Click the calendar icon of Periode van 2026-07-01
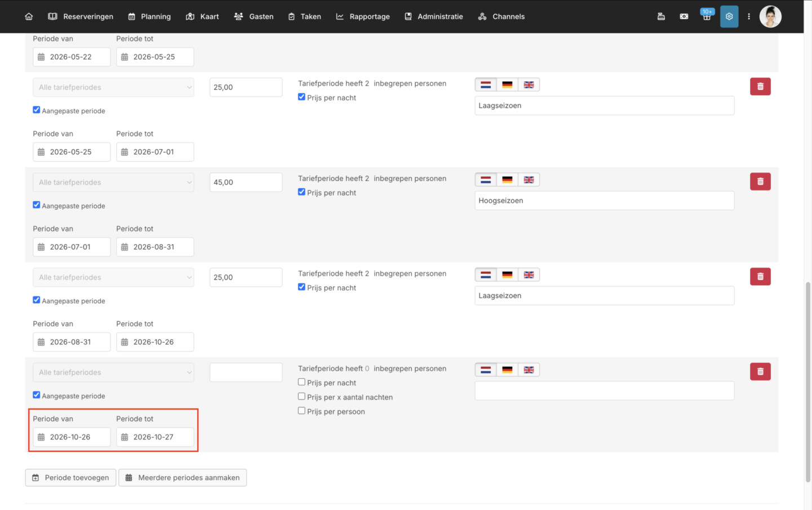 (x=41, y=247)
